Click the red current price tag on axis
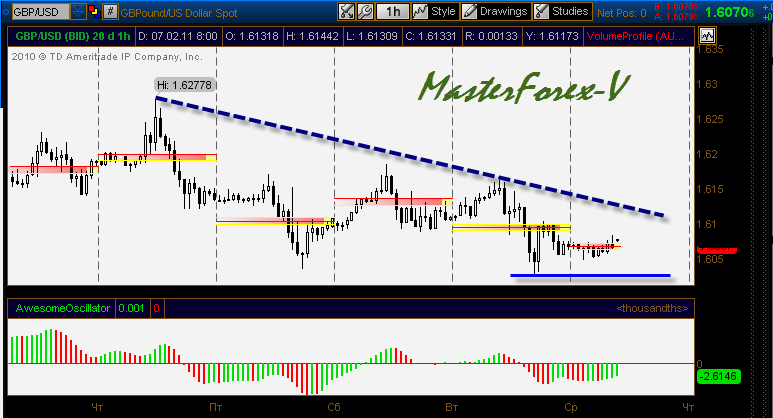This screenshot has height=418, width=773. (x=717, y=249)
